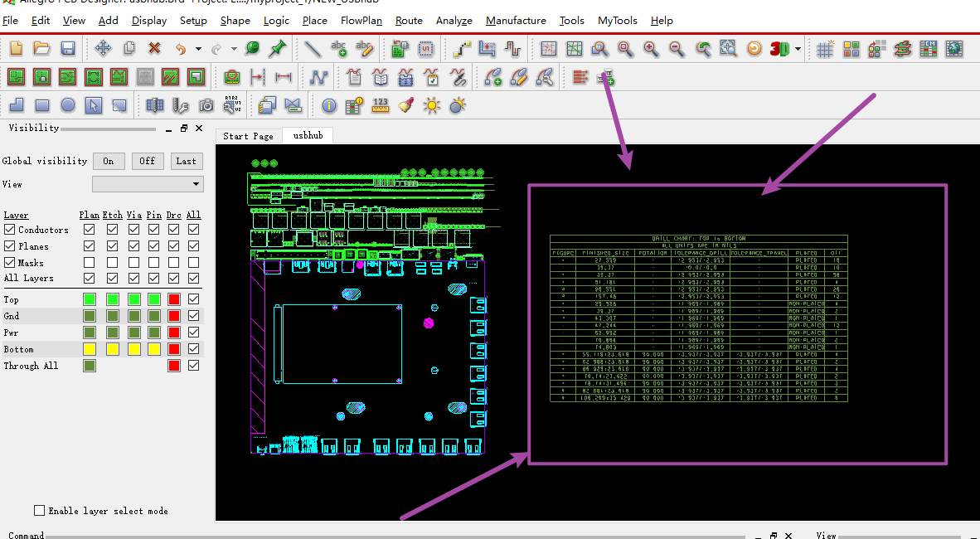The image size is (980, 539).
Task: Expand the Redo history dropdown arrow
Action: pyautogui.click(x=234, y=48)
